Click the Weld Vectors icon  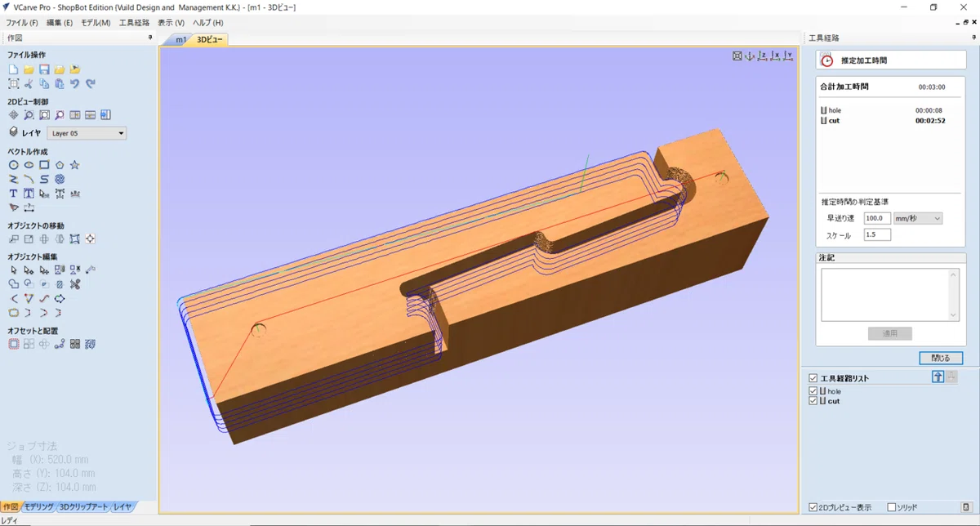[13, 284]
